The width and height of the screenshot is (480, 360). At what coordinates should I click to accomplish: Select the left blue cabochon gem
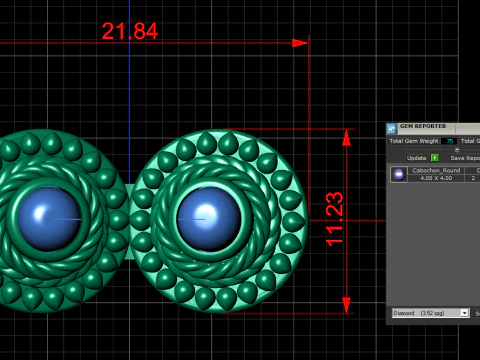49,219
